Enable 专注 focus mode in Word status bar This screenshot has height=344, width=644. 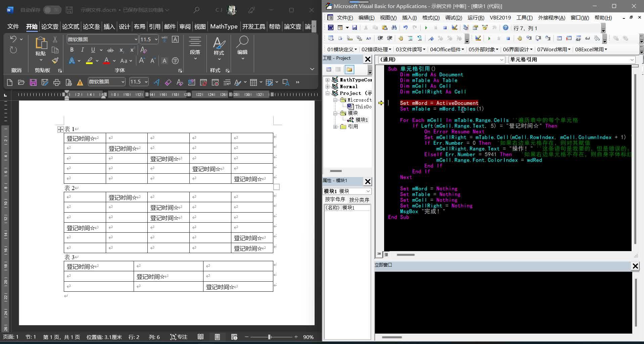point(179,337)
